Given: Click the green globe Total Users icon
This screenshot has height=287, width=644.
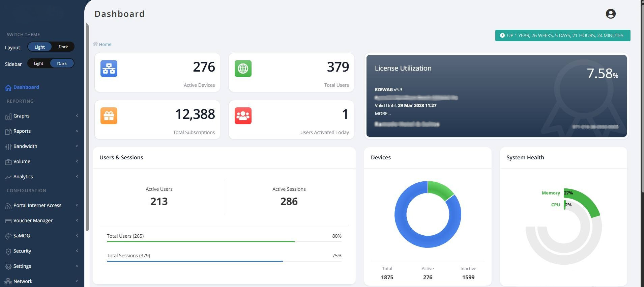Looking at the screenshot, I should (243, 69).
